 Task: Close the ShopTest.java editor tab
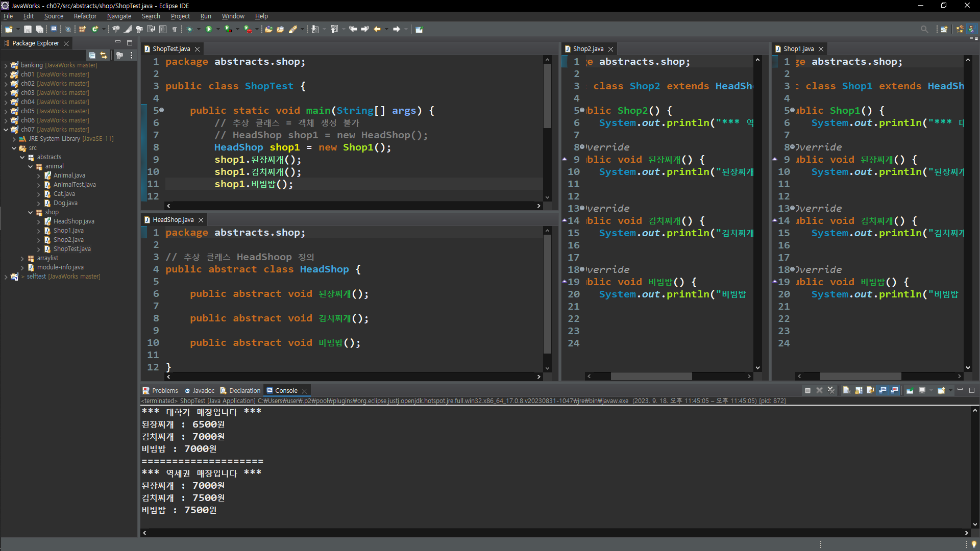[197, 49]
